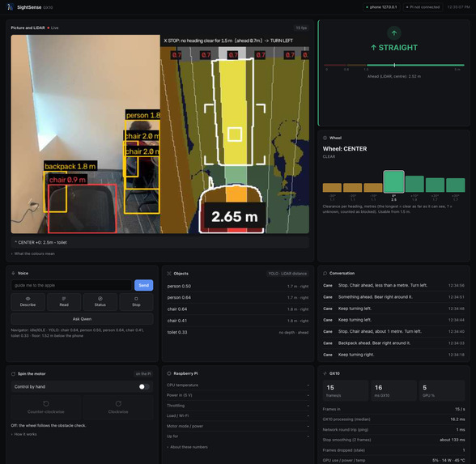
Task: Click message Stop. Chair ahead, less than a metre
Action: [x=393, y=285]
